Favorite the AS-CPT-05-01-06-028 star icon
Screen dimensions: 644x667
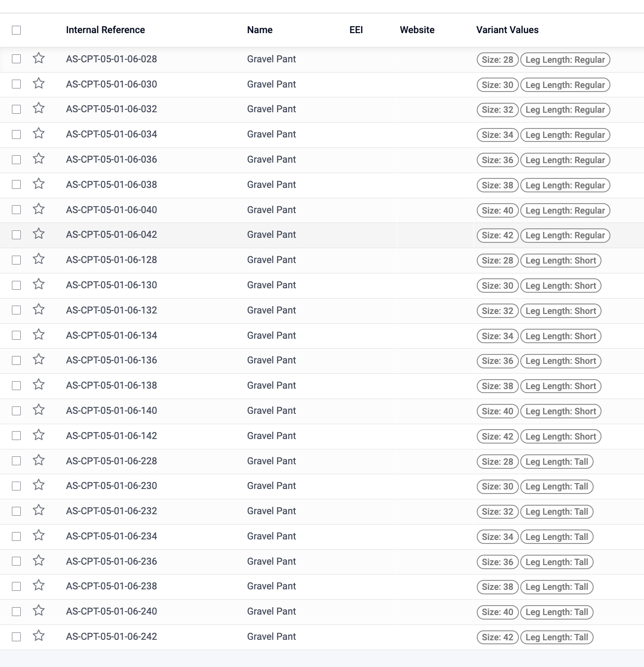(x=39, y=58)
